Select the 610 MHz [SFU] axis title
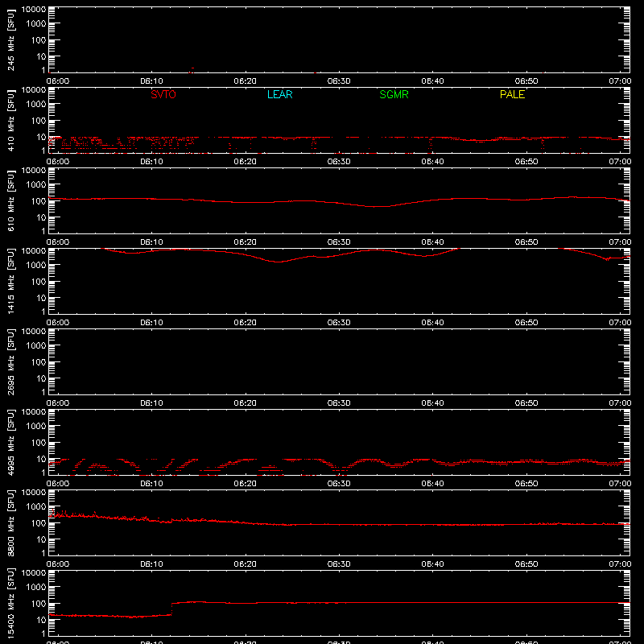Image resolution: width=644 pixels, height=644 pixels. (11, 200)
